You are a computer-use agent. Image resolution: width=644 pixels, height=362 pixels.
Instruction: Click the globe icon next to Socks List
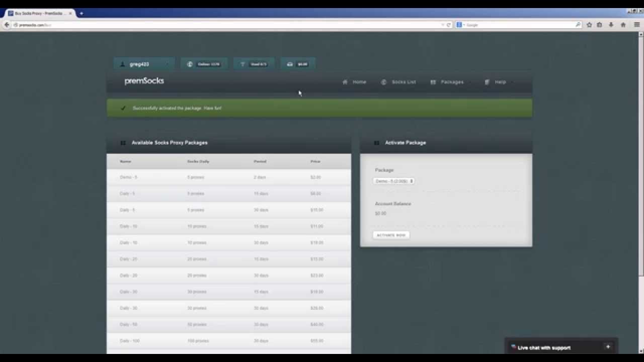click(x=383, y=82)
